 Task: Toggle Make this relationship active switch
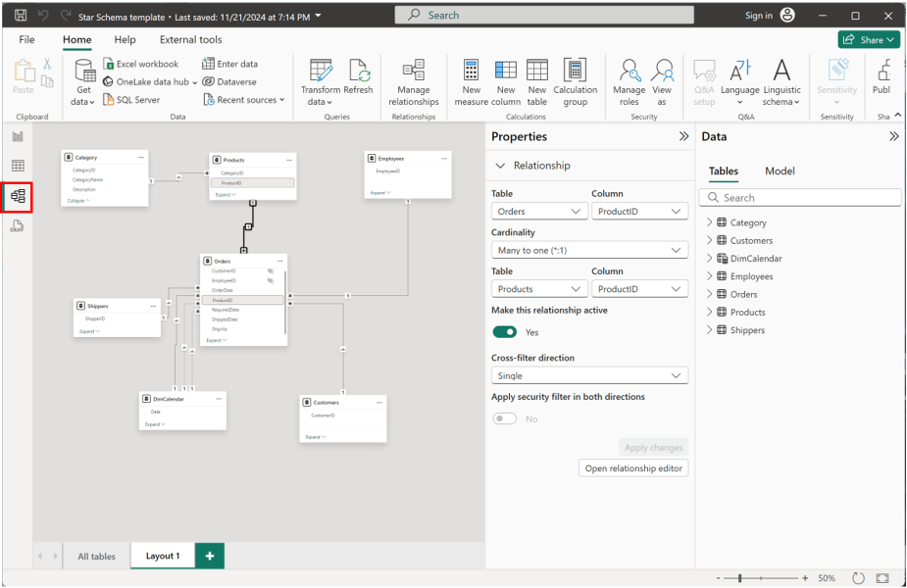[504, 332]
